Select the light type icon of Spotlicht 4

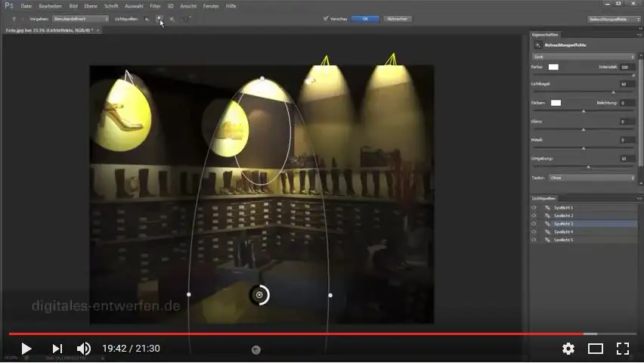point(547,232)
